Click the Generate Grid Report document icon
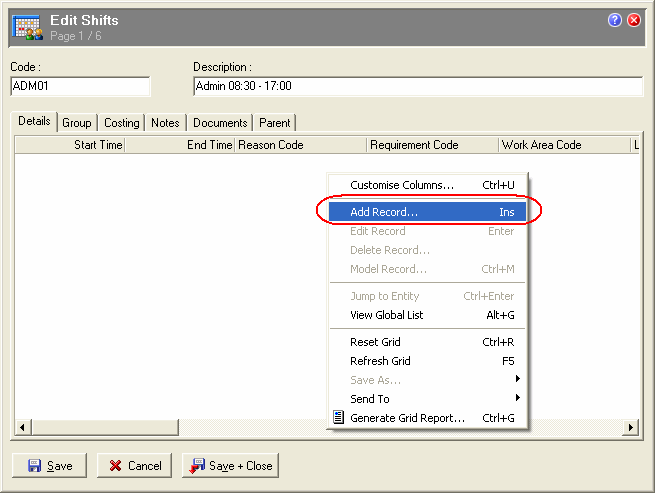Image resolution: width=655 pixels, height=493 pixels. pos(339,418)
